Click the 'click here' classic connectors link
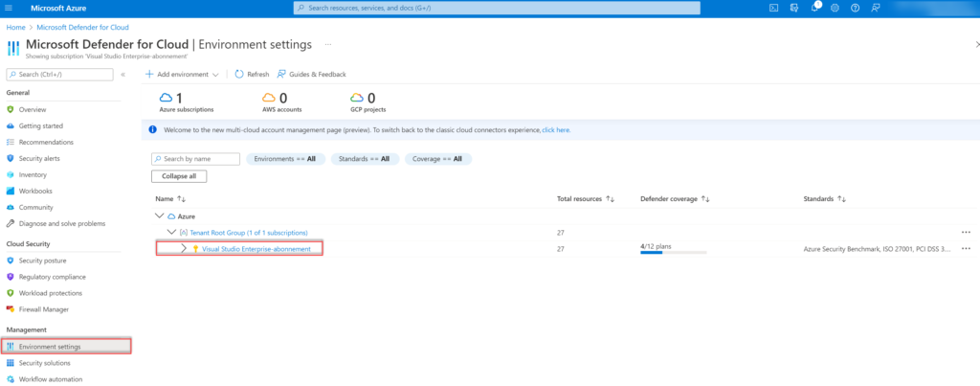 pyautogui.click(x=556, y=130)
